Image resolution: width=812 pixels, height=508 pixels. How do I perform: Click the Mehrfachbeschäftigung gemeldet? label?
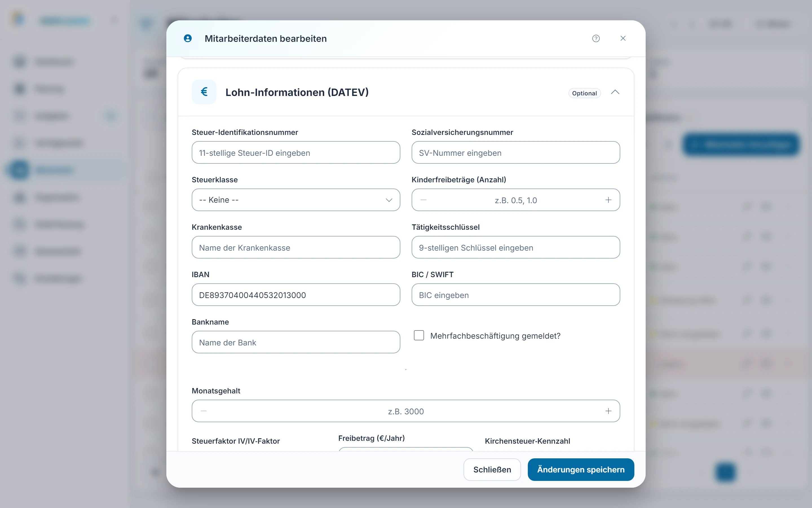495,336
